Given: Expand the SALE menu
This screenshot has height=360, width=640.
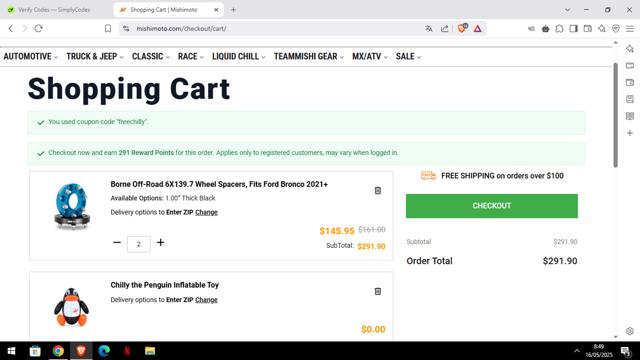Looking at the screenshot, I should pyautogui.click(x=408, y=56).
